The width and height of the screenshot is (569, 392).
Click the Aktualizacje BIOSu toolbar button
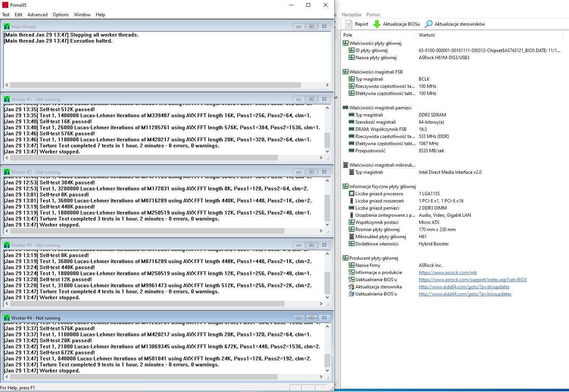click(x=397, y=24)
